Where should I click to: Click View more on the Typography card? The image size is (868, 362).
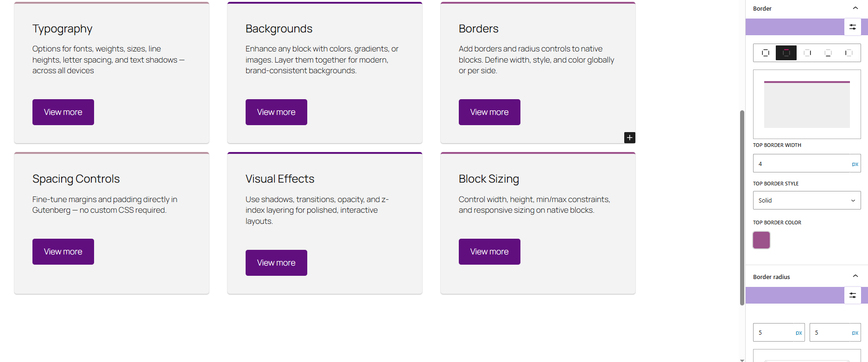click(x=63, y=112)
